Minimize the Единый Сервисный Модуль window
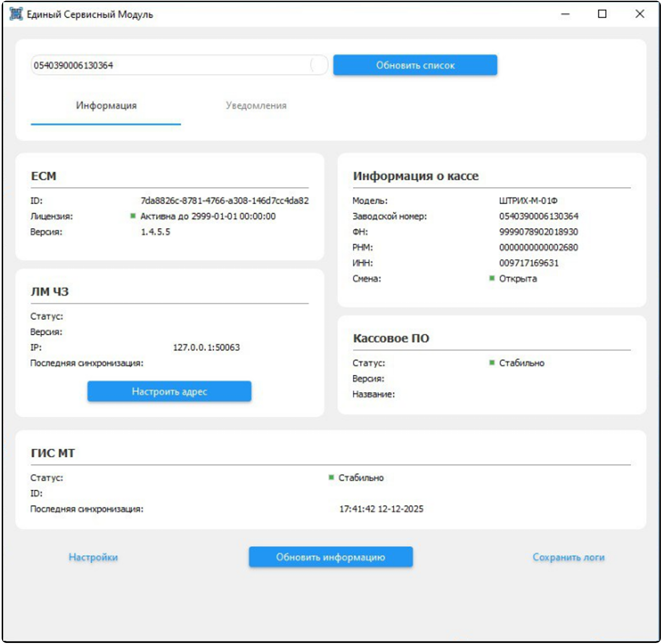 tap(565, 14)
